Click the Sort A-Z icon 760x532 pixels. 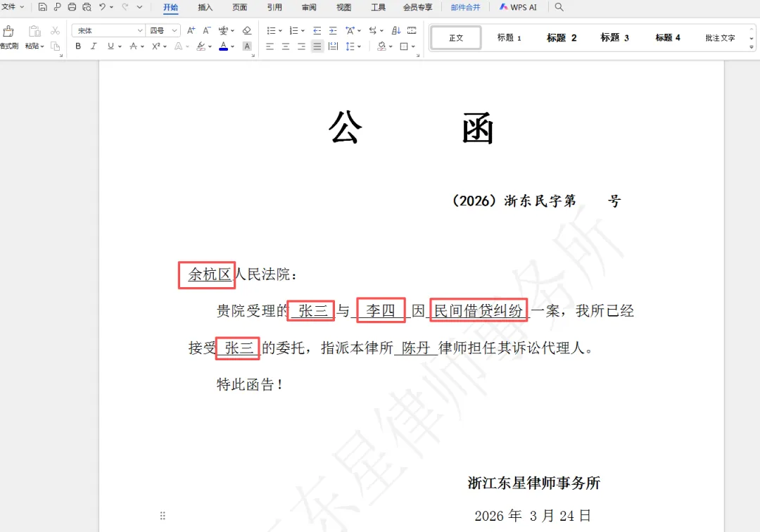396,30
